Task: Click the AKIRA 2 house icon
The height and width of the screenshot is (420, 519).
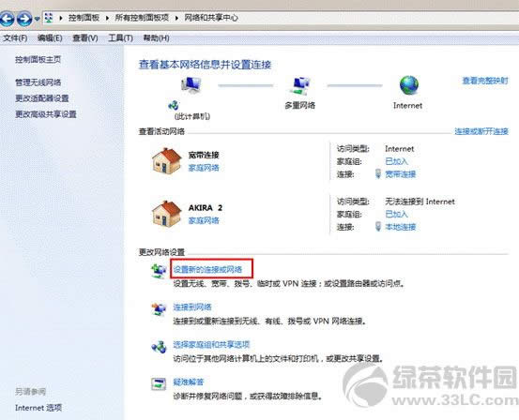Action: point(167,214)
